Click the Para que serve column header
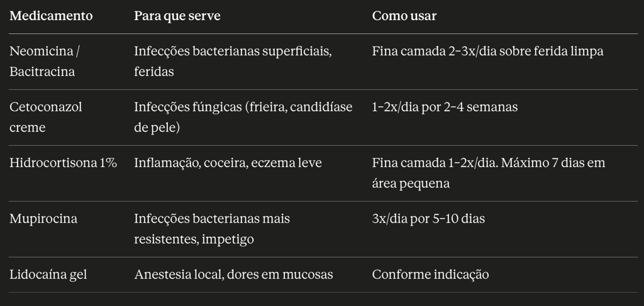This screenshot has width=644, height=306. (177, 16)
